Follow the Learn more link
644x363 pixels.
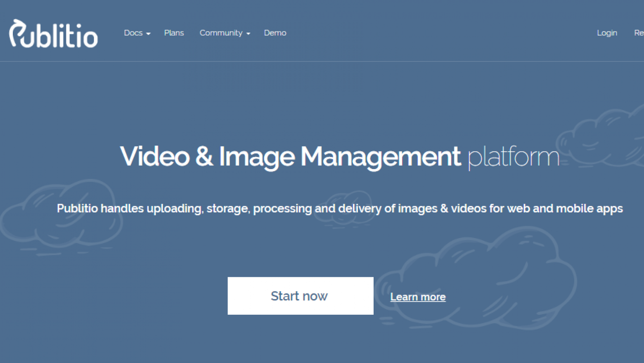(418, 297)
